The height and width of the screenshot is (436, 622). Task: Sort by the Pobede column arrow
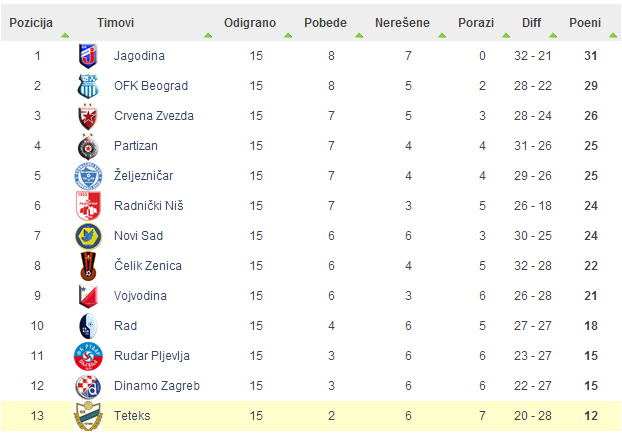[359, 36]
